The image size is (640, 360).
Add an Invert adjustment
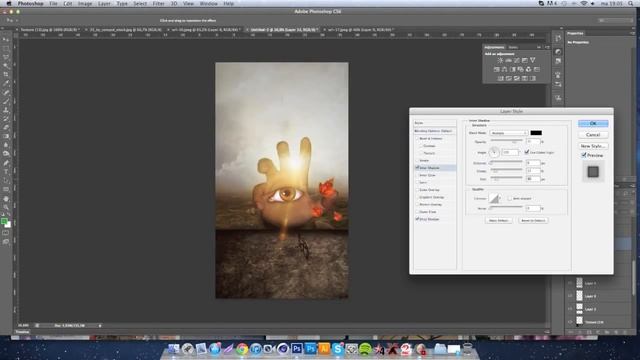point(500,78)
